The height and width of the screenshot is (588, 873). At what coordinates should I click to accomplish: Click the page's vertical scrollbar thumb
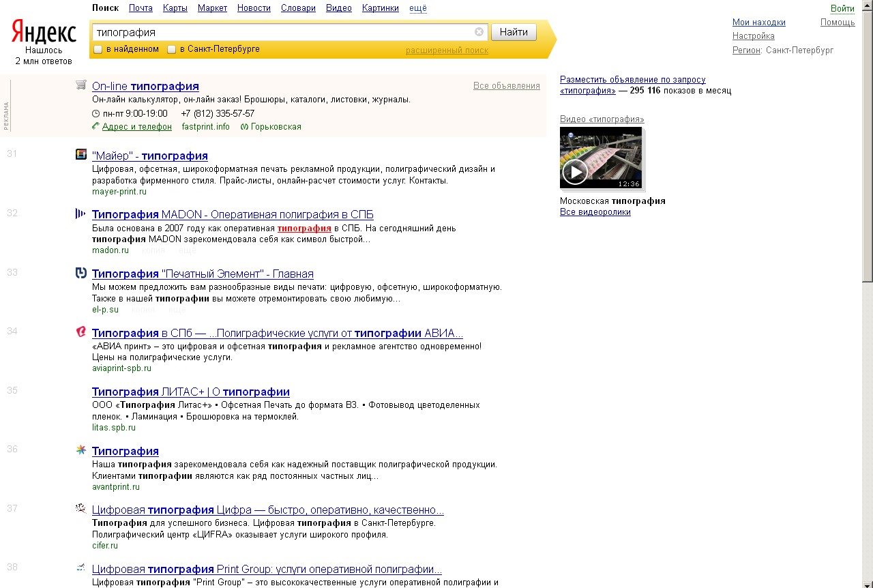pos(868,147)
